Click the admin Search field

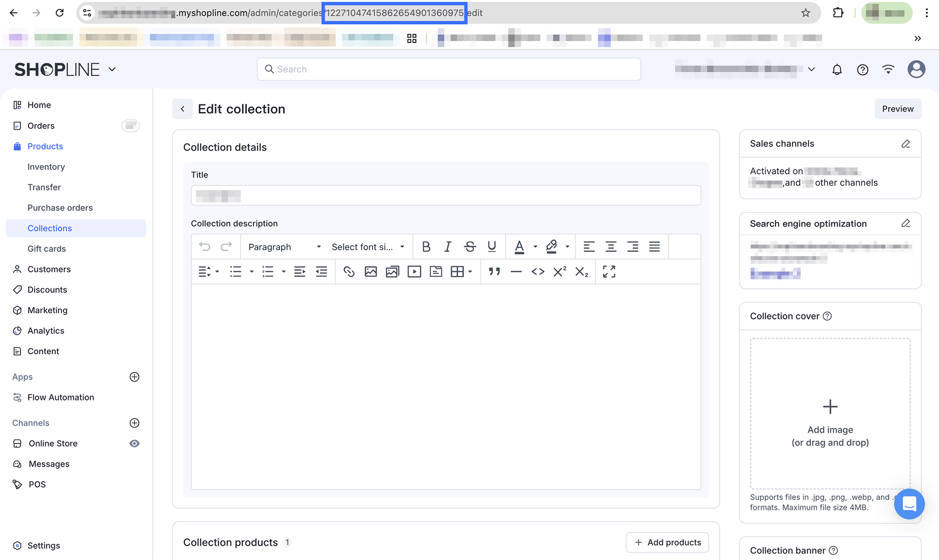(449, 69)
